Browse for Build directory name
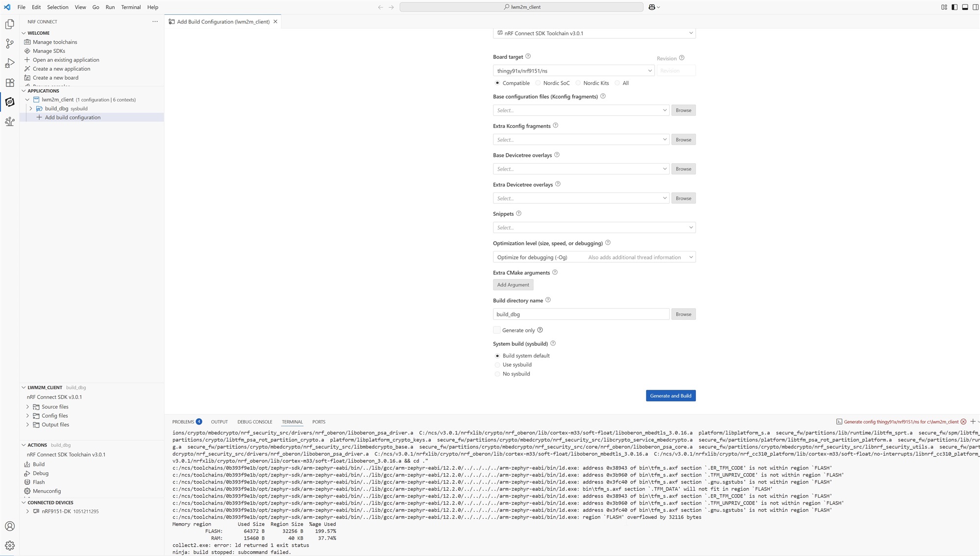 coord(684,314)
